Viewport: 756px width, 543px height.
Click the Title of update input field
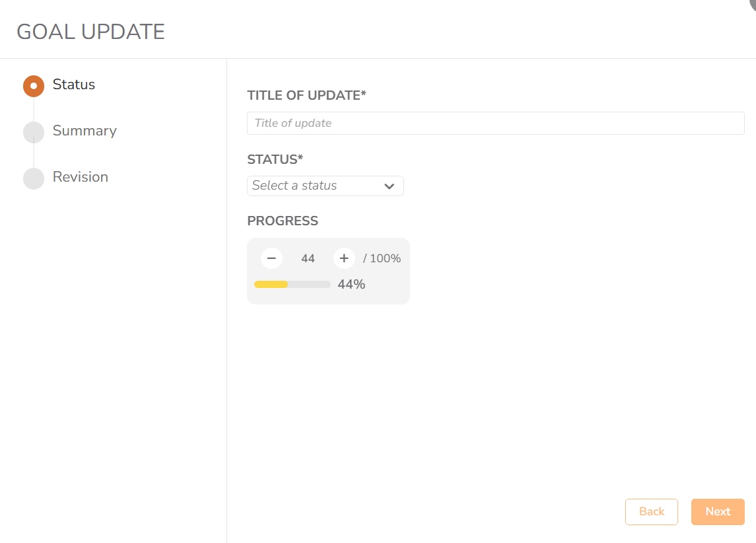click(x=495, y=123)
